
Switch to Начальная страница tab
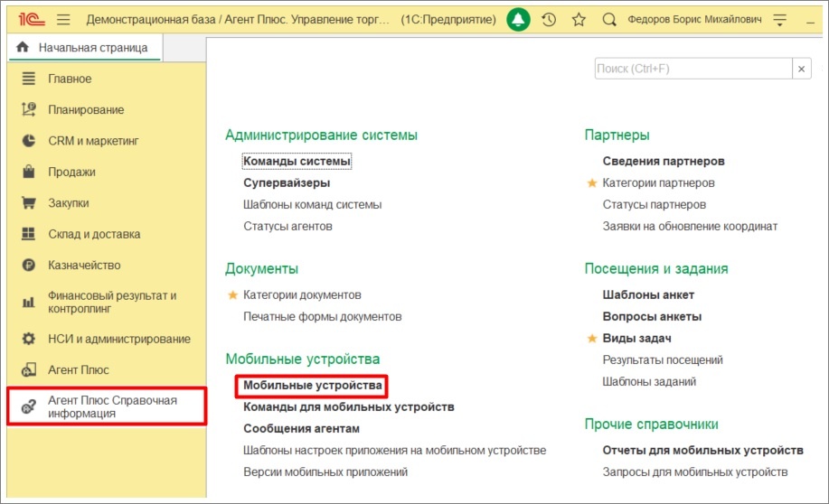click(86, 48)
